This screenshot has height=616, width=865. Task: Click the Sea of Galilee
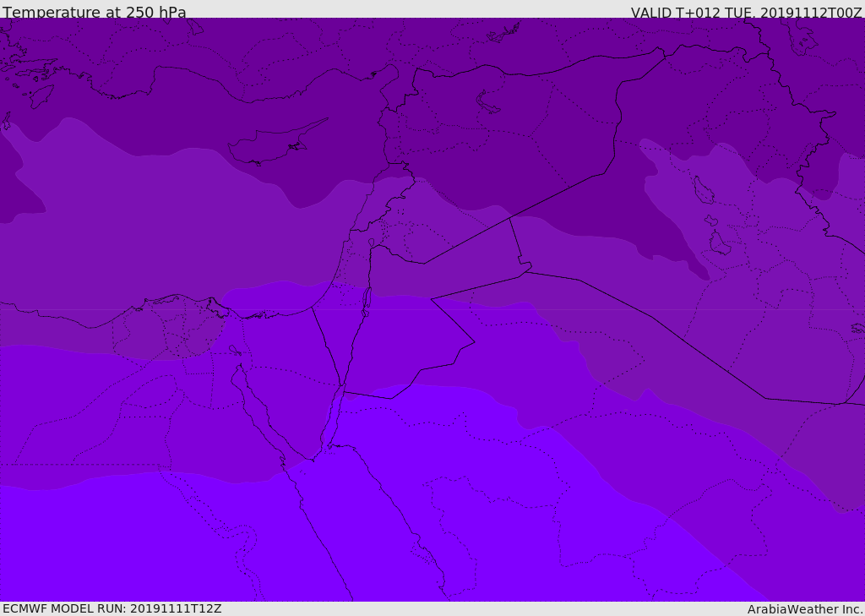[x=371, y=243]
